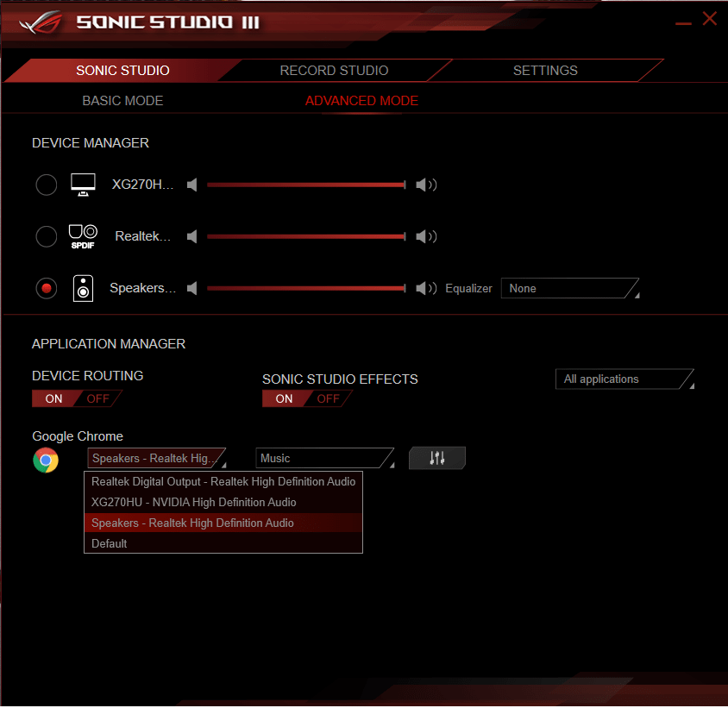Click the Equalizer label
This screenshot has height=708, width=728.
(468, 289)
